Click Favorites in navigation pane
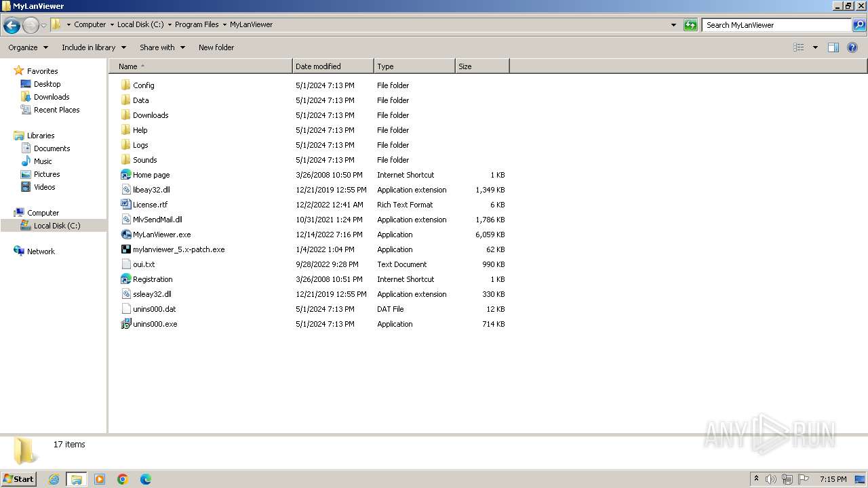Screen dimensions: 868x488 click(x=42, y=71)
